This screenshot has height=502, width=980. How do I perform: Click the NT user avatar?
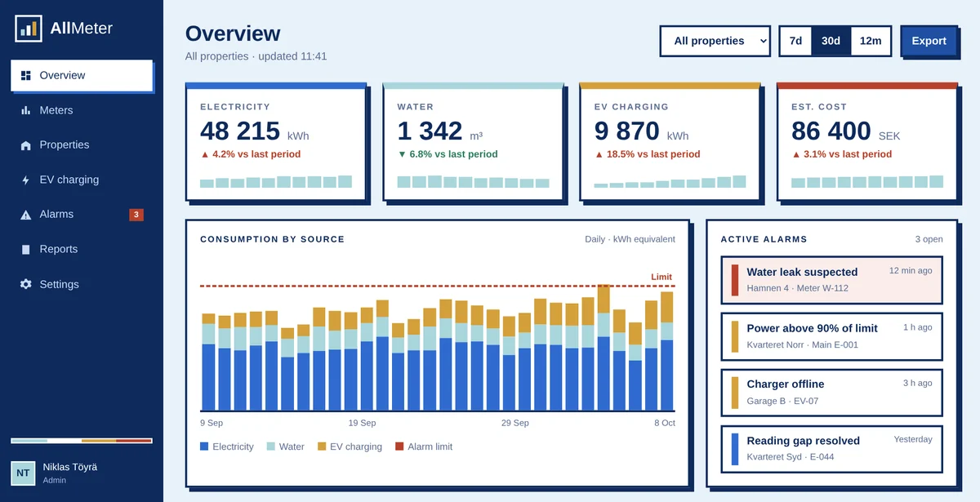23,473
